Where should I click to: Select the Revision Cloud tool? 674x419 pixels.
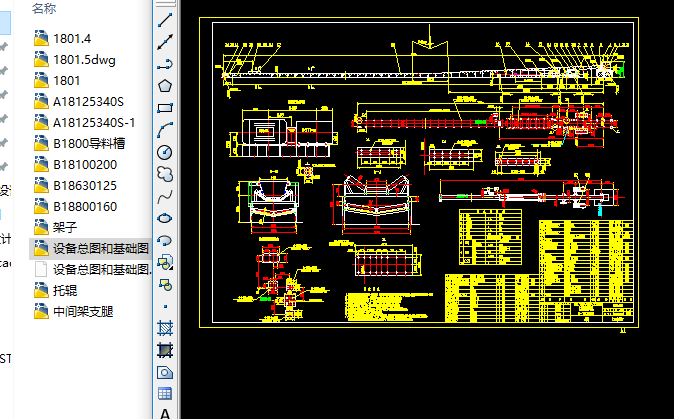(165, 174)
